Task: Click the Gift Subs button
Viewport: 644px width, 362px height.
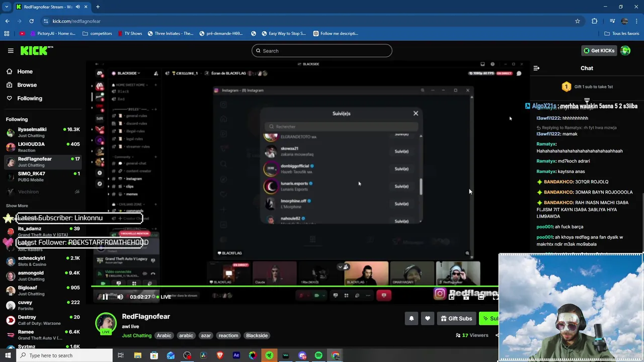Action: pyautogui.click(x=456, y=318)
